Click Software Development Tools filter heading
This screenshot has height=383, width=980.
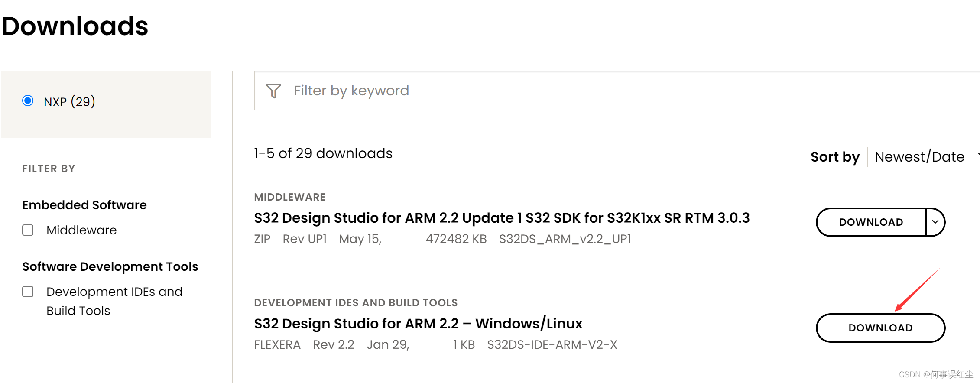110,266
